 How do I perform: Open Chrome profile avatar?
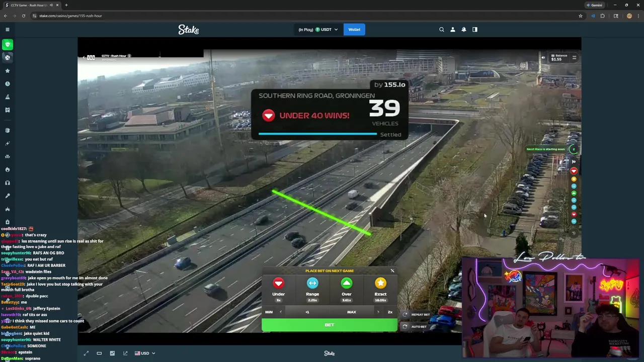tap(629, 16)
